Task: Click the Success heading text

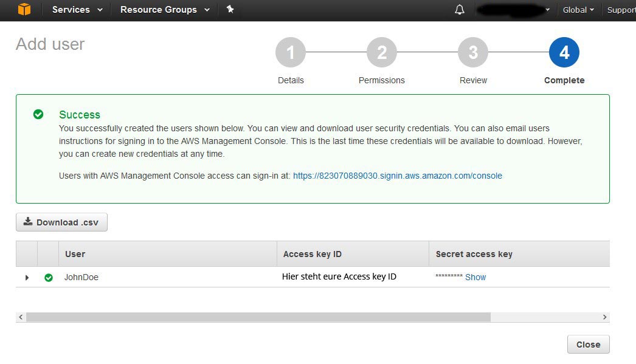Action: 80,115
